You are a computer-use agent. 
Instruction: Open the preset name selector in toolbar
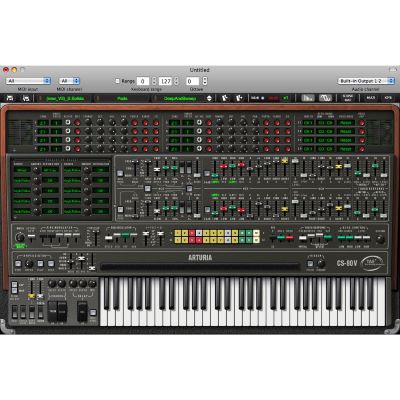180,98
